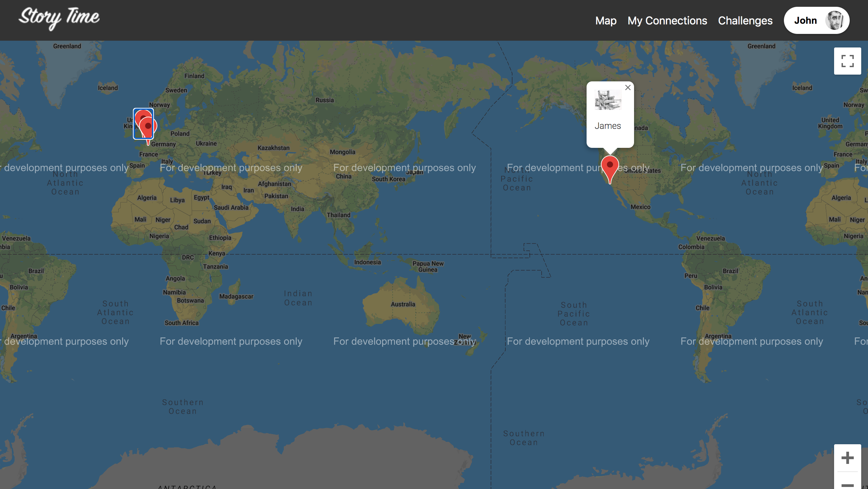This screenshot has height=489, width=868.
Task: Open the sketch thumbnail in James popup
Action: click(x=608, y=100)
